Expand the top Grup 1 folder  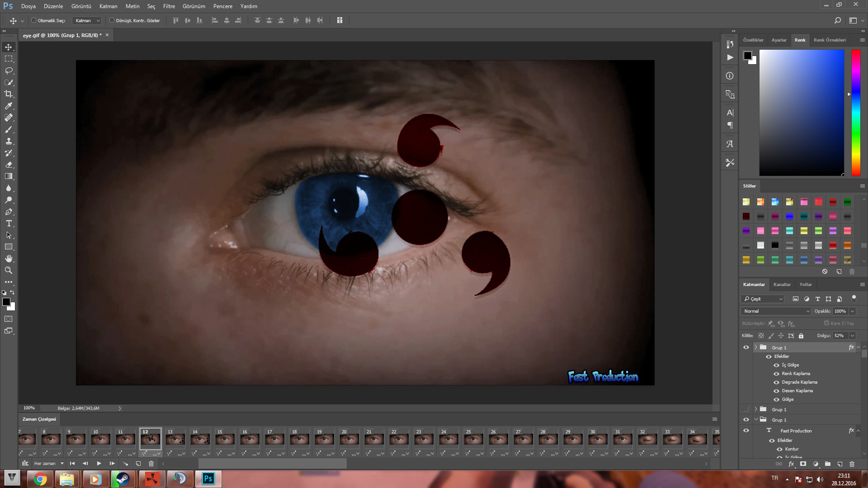click(755, 347)
